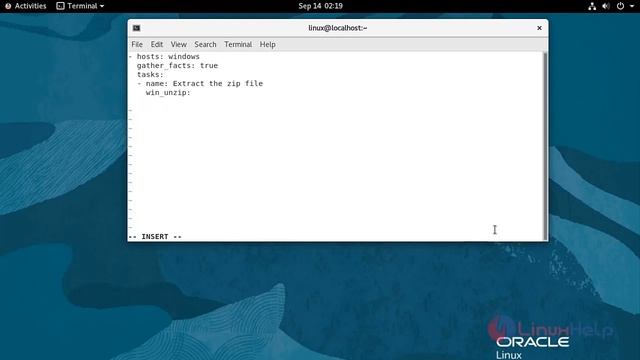Open the Terminal menu in menu bar
Image resolution: width=640 pixels, height=360 pixels.
238,44
